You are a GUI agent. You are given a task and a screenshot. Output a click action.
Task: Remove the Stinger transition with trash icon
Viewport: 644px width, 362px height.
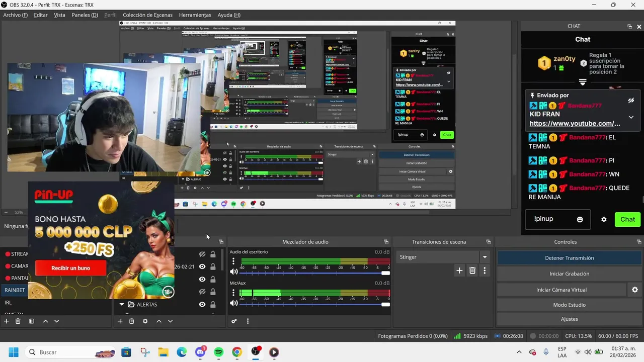tap(472, 270)
